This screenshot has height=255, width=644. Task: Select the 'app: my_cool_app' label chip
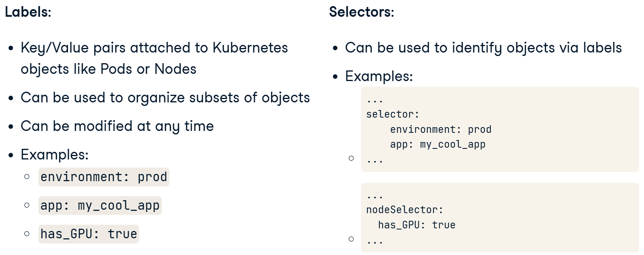(100, 206)
